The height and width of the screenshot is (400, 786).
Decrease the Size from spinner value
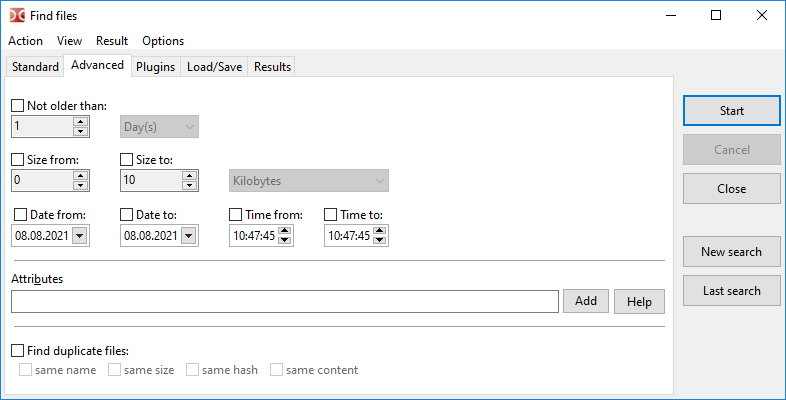[x=80, y=185]
